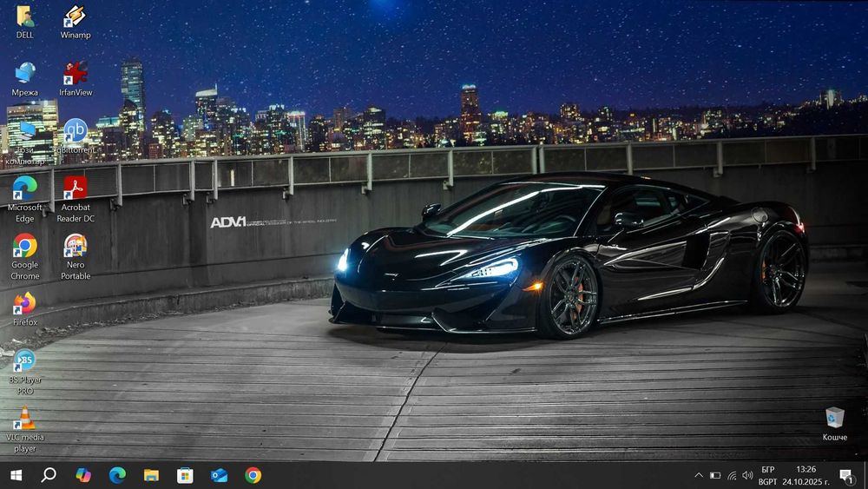868x489 pixels.
Task: Show hidden system tray icons
Action: (x=699, y=475)
